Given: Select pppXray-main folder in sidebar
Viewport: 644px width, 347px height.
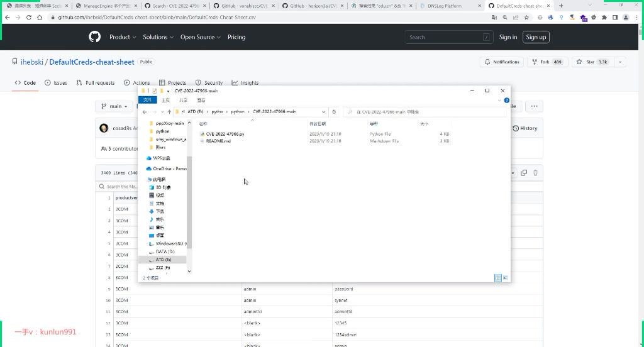Looking at the screenshot, I should click(x=170, y=123).
